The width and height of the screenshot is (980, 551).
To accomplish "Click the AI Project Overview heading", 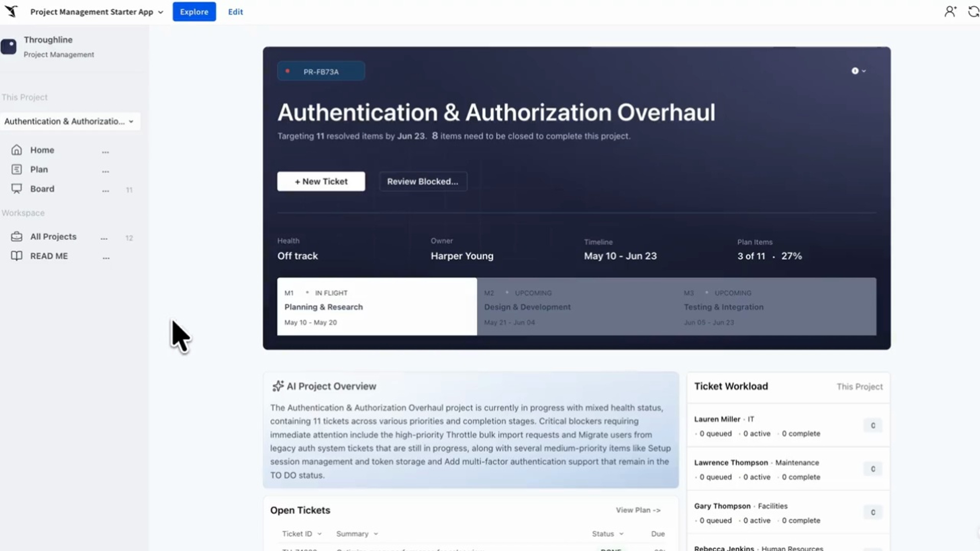I will pos(331,386).
